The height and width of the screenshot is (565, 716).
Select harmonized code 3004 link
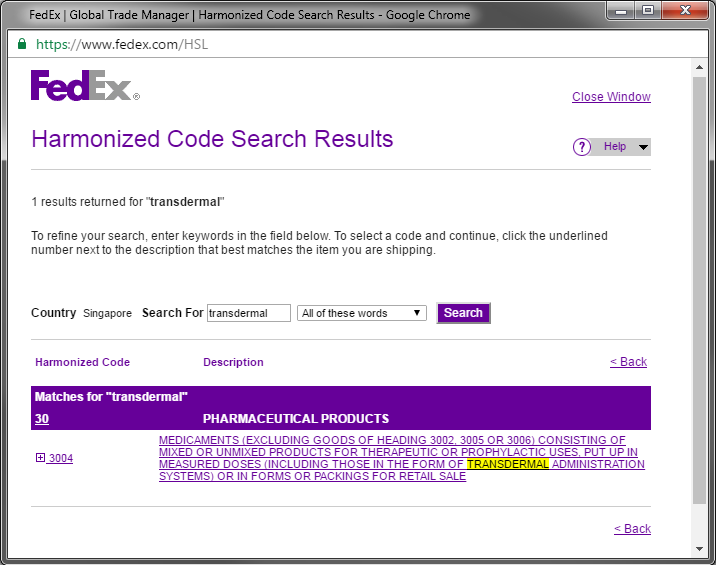61,458
